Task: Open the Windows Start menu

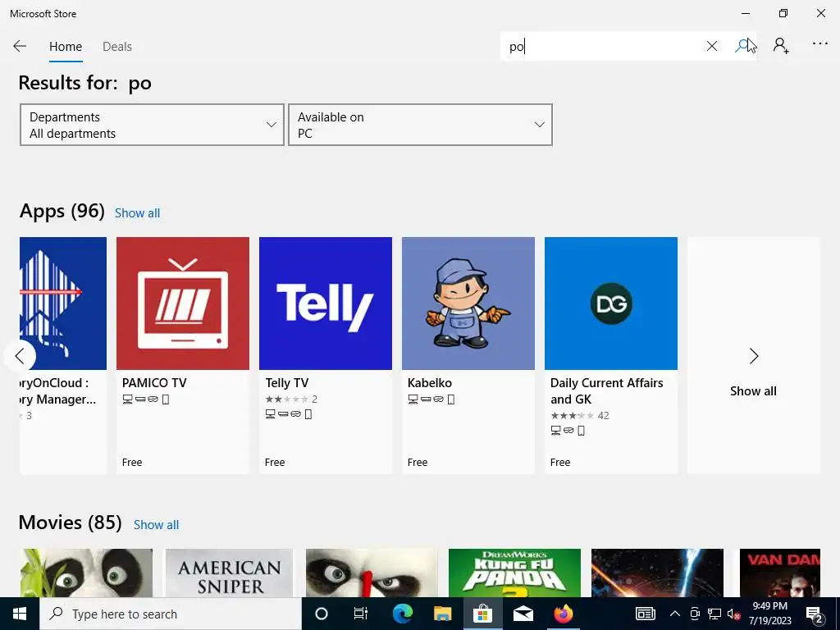Action: (x=20, y=614)
